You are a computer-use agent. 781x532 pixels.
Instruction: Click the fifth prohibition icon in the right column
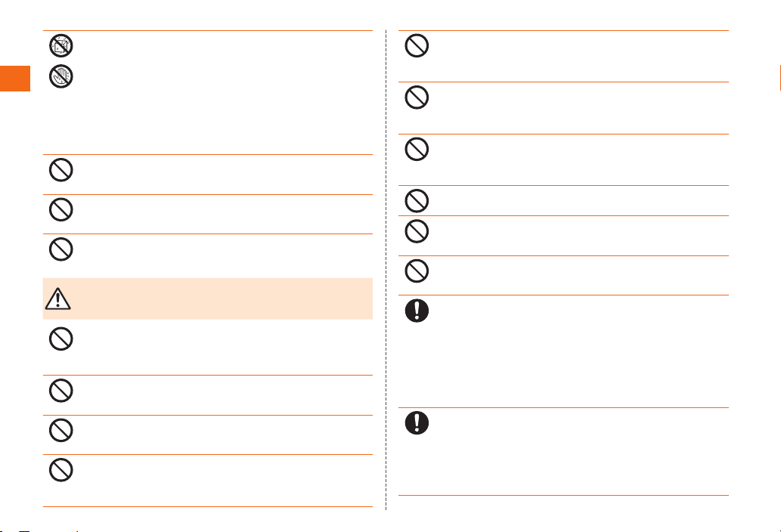pos(417,231)
